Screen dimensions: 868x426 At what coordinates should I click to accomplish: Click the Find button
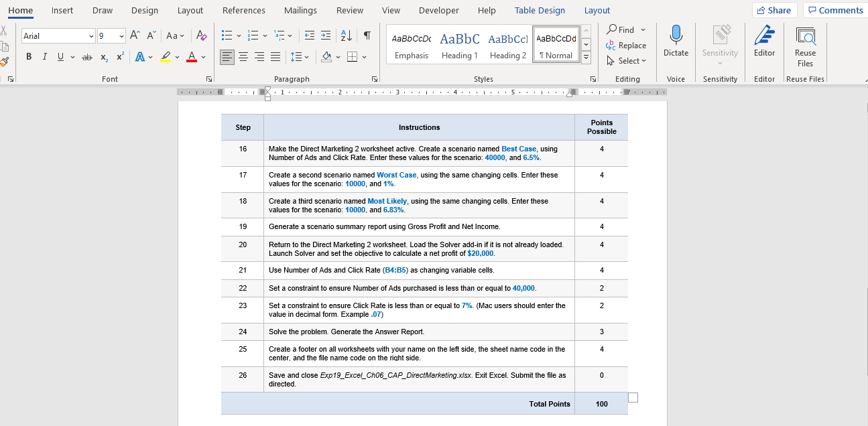pos(621,29)
